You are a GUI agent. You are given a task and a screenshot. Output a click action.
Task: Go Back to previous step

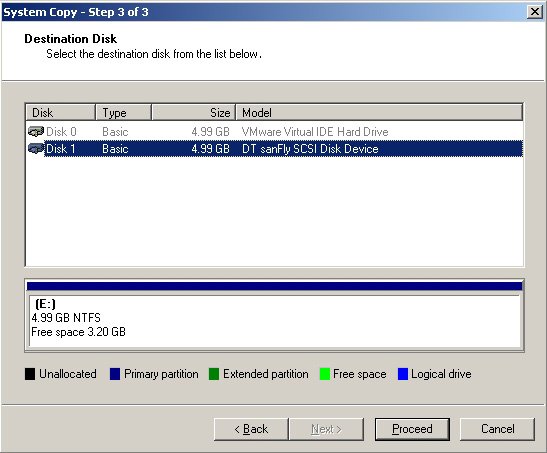pyautogui.click(x=251, y=429)
